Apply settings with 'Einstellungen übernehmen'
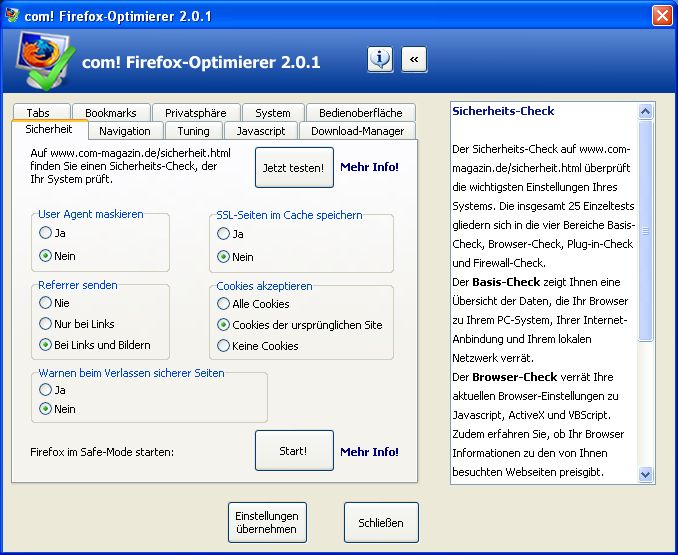678x555 pixels. [x=267, y=522]
